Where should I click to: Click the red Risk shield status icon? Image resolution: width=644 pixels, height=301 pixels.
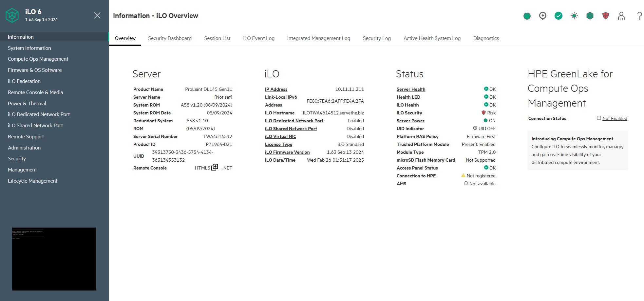coord(483,112)
